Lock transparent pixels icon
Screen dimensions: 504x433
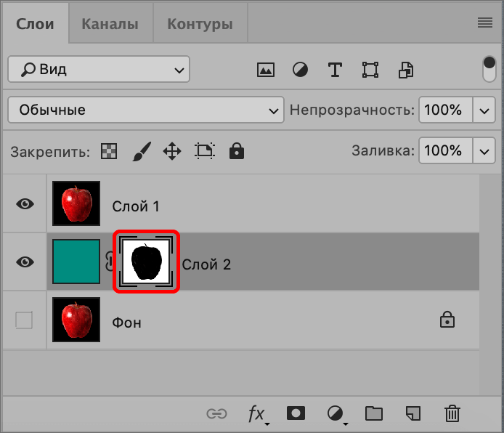pos(109,151)
